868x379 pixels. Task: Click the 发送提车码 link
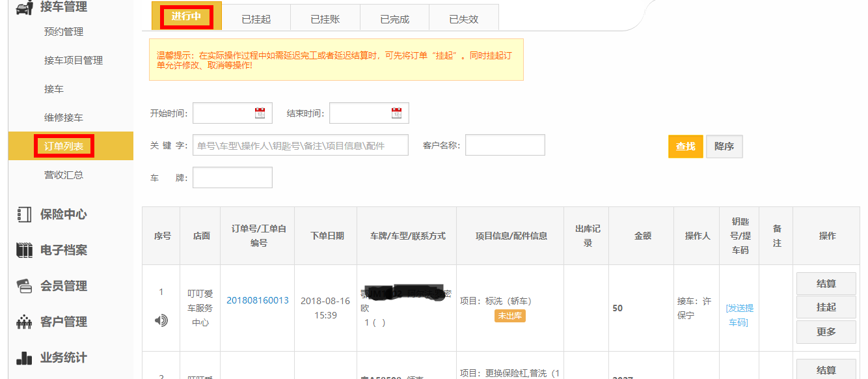pos(739,315)
